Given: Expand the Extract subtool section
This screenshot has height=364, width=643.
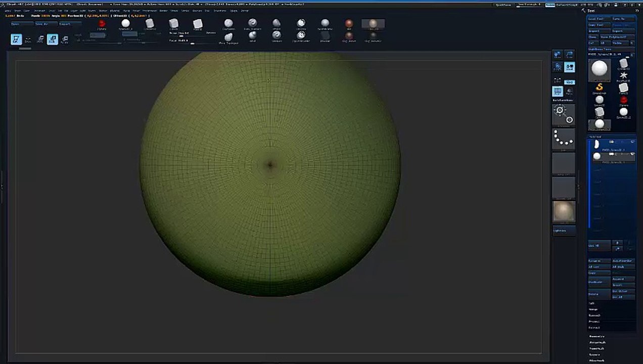Looking at the screenshot, I should [x=594, y=327].
